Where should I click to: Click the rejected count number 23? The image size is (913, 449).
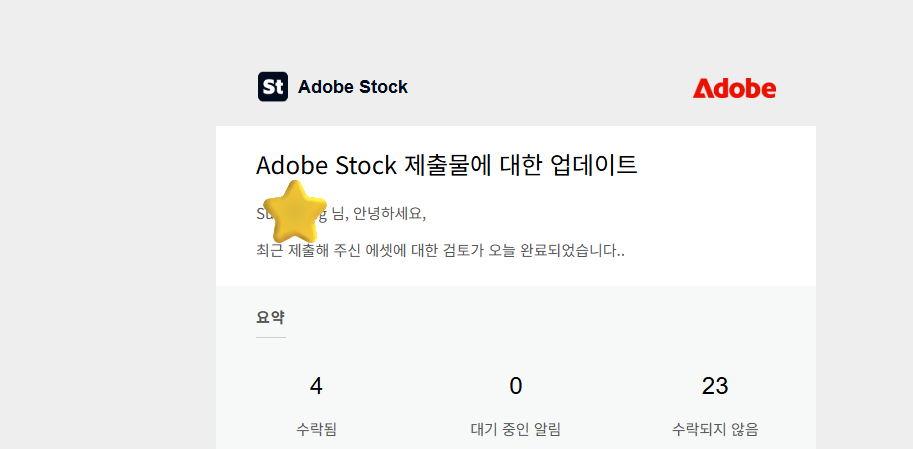point(715,386)
